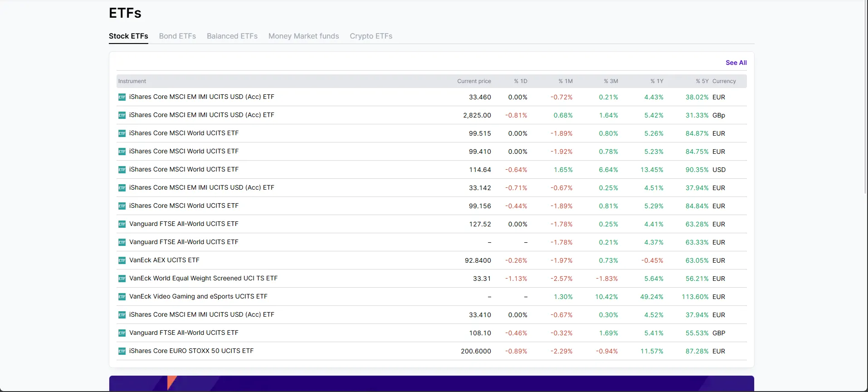This screenshot has height=392, width=868.
Task: Click the % 1M column header
Action: pos(566,81)
